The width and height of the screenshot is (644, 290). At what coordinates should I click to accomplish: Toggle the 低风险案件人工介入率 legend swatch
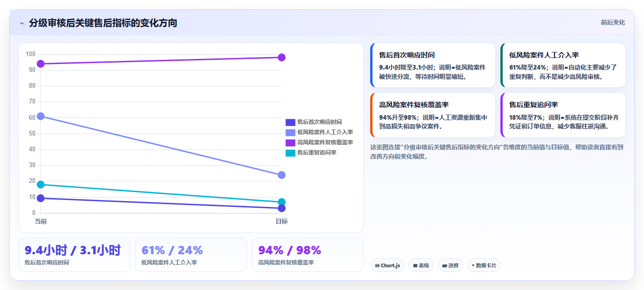pyautogui.click(x=290, y=132)
